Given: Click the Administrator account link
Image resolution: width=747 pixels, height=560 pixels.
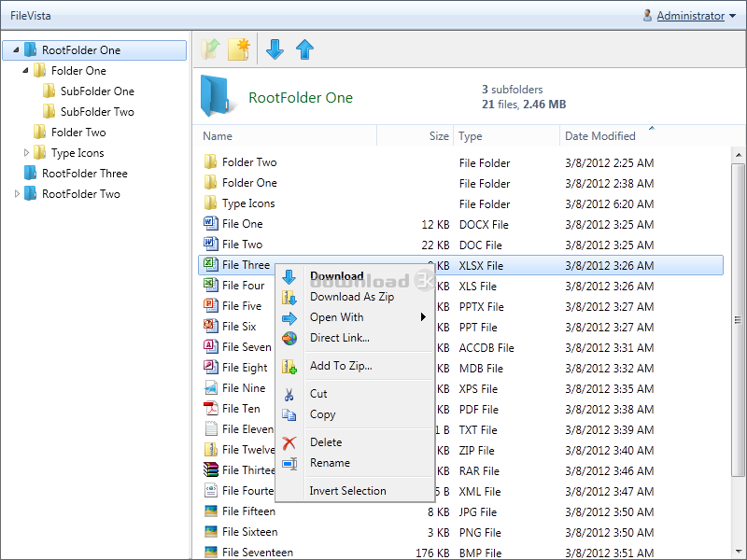Looking at the screenshot, I should click(x=691, y=16).
